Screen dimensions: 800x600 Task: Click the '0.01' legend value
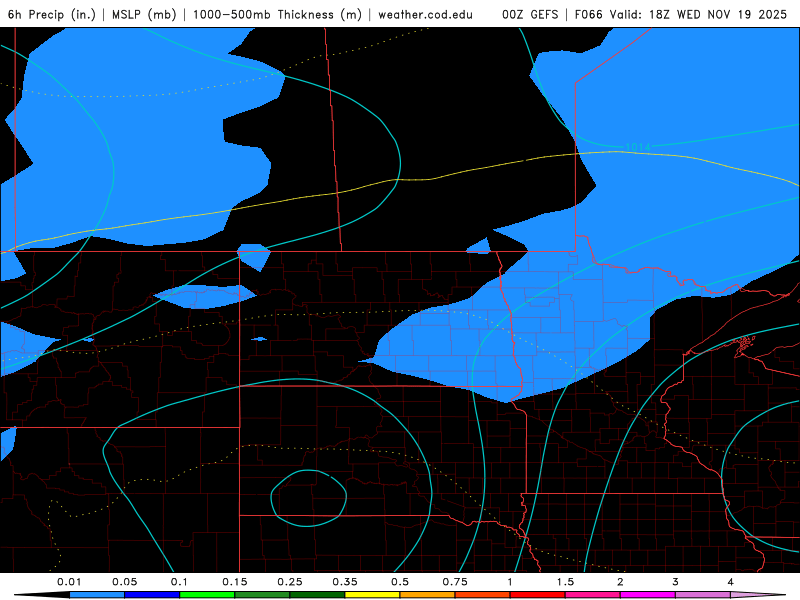[69, 582]
